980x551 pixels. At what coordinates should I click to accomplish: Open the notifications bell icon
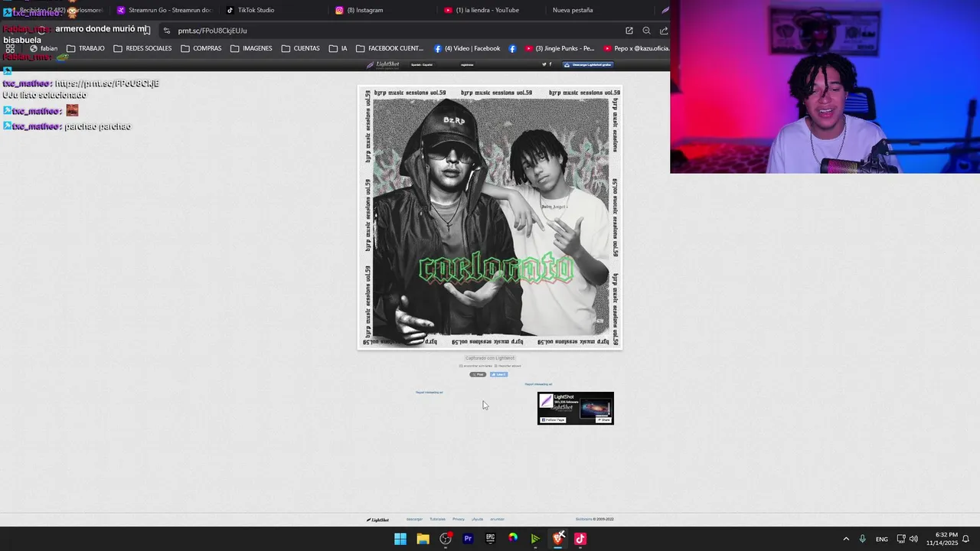click(x=966, y=539)
